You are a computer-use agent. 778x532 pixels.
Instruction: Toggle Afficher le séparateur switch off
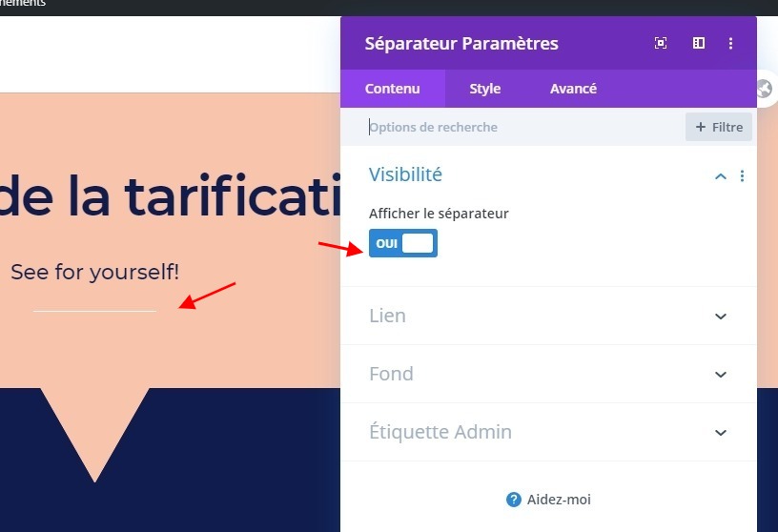click(x=403, y=243)
